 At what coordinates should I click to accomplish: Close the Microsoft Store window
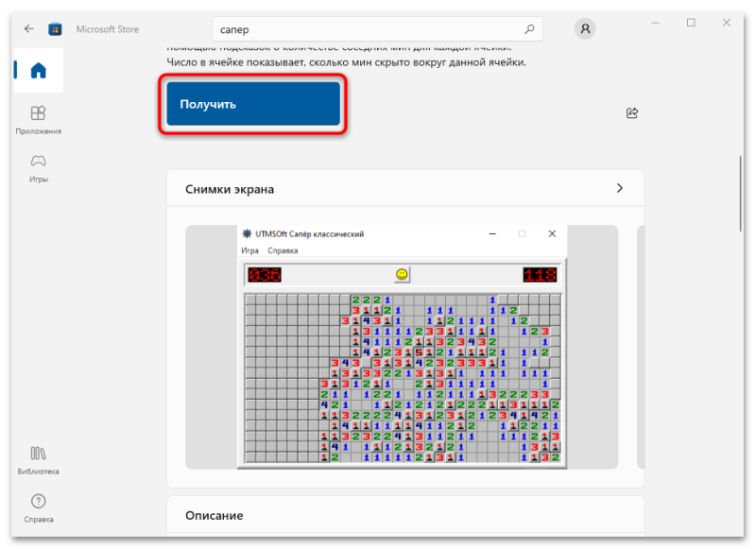click(727, 23)
